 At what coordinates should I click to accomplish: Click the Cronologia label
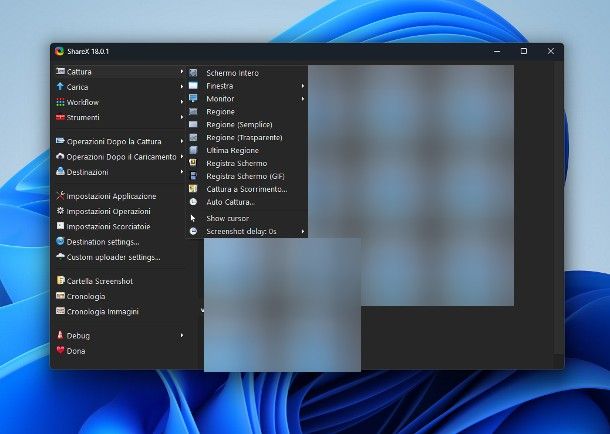pos(86,296)
